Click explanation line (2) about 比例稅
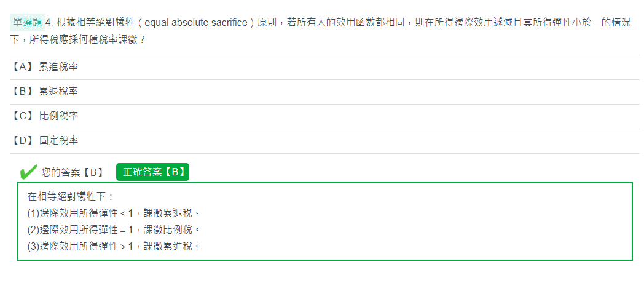This screenshot has width=644, height=283. point(114,229)
